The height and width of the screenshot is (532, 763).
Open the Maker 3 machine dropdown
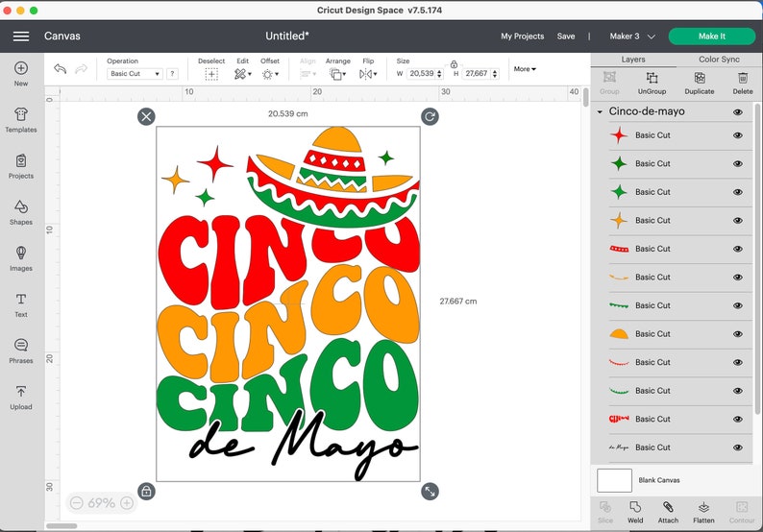[x=632, y=36]
